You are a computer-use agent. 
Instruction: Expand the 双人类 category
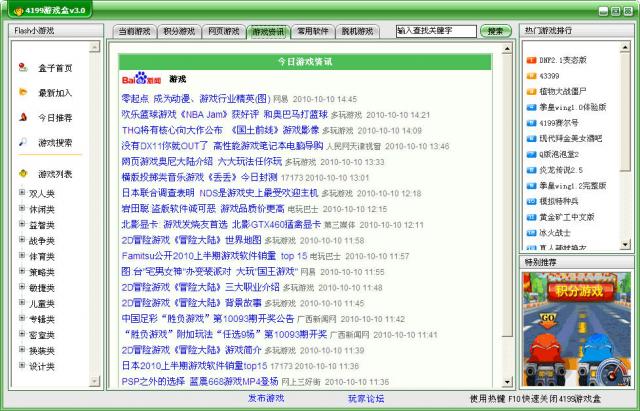click(x=22, y=192)
